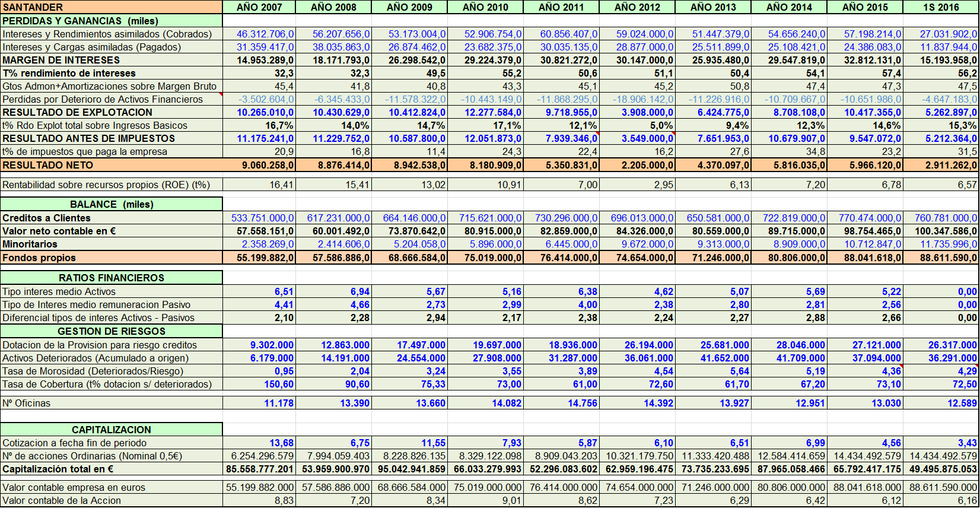Click the AÑO 2014 column header
The width and height of the screenshot is (980, 508).
[x=789, y=7]
